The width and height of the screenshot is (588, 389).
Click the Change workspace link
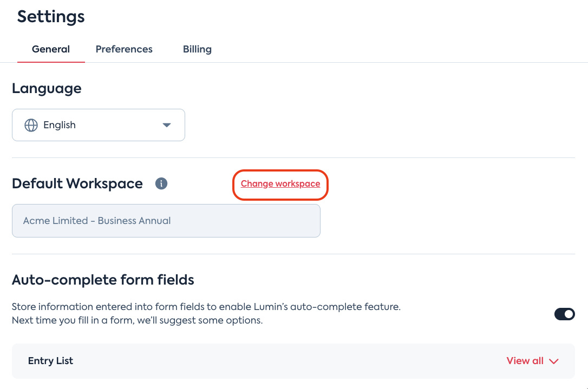coord(280,184)
